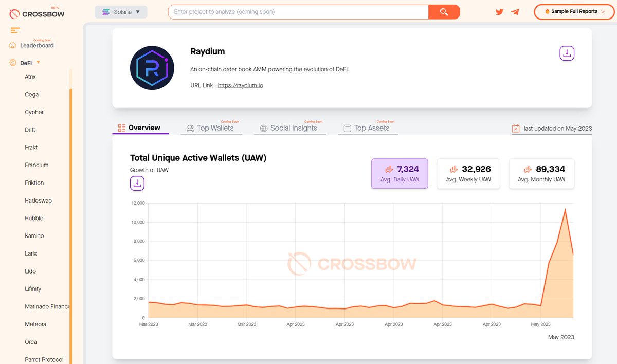Switch to the Top Wallets tab

(211, 128)
